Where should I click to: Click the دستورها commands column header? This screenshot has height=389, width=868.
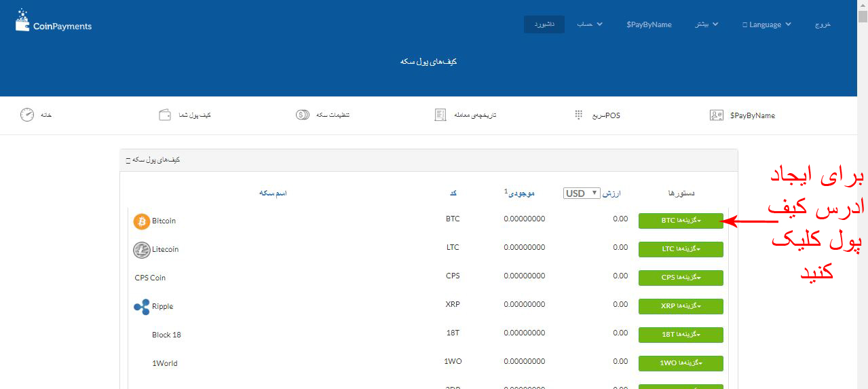coord(681,193)
